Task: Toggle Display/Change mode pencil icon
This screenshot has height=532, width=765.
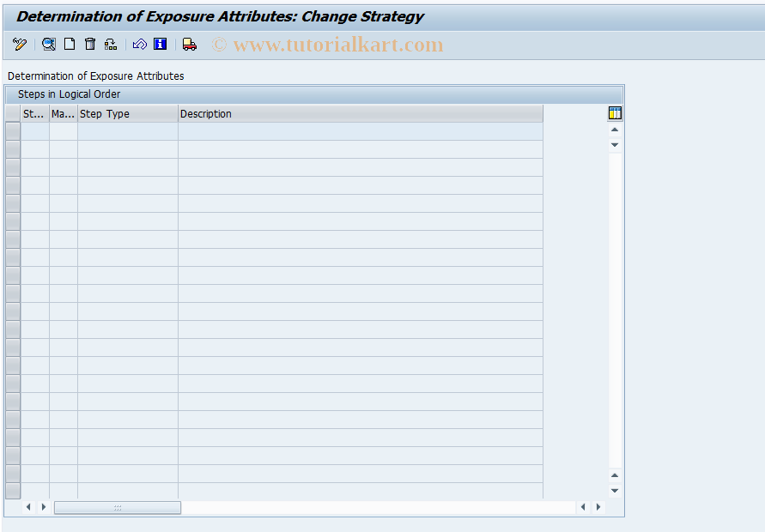Action: coord(20,45)
